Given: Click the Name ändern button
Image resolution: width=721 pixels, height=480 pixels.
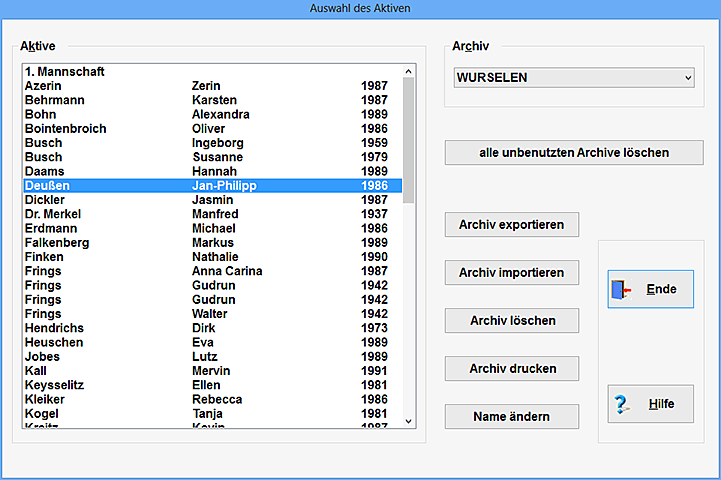Looking at the screenshot, I should tap(512, 417).
